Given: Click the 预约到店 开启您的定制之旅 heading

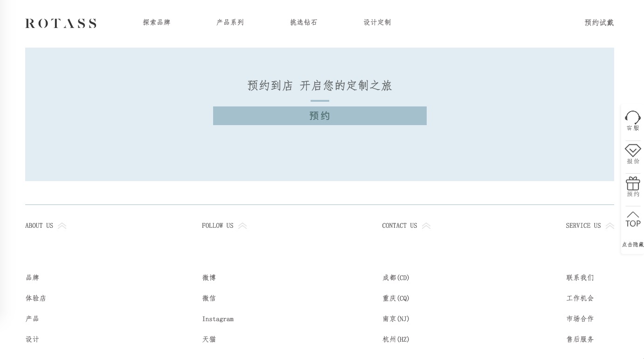Looking at the screenshot, I should point(320,86).
